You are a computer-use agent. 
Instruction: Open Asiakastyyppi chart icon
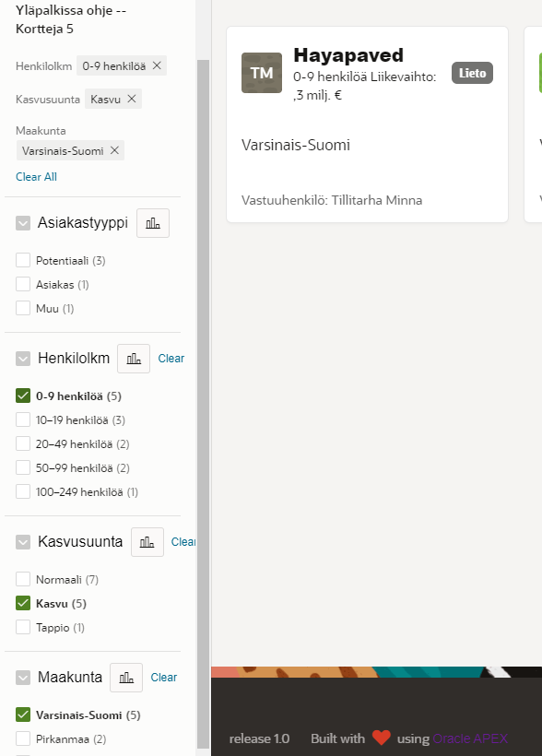153,223
